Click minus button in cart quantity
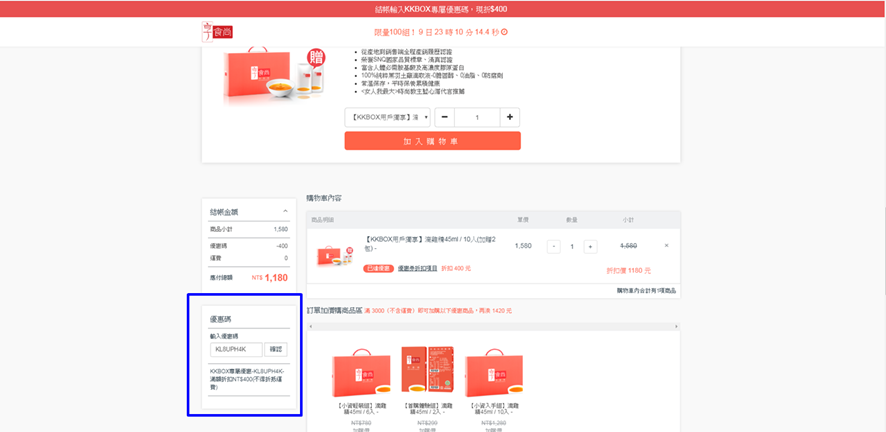 553,246
